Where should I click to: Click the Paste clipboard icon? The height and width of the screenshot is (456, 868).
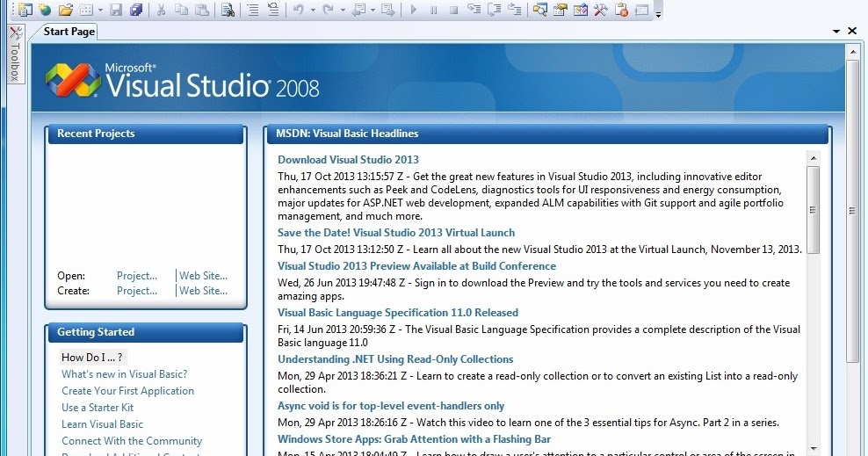(x=202, y=10)
